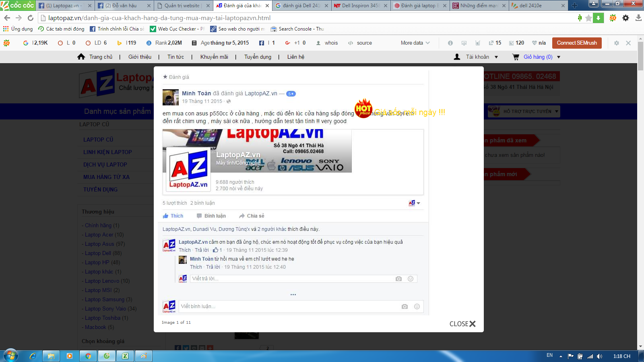644x362 pixels.
Task: Open Giới thiệu menu item
Action: [140, 57]
